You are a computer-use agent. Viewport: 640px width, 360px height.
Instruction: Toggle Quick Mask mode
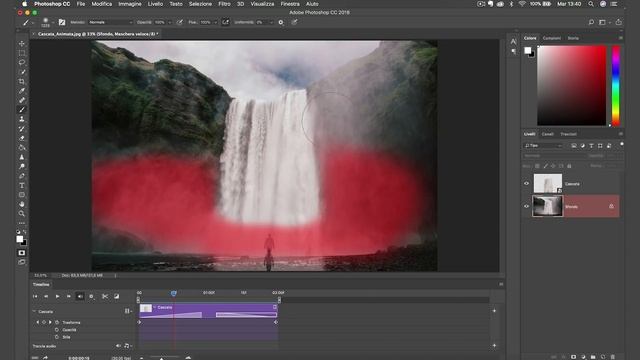coord(22,253)
